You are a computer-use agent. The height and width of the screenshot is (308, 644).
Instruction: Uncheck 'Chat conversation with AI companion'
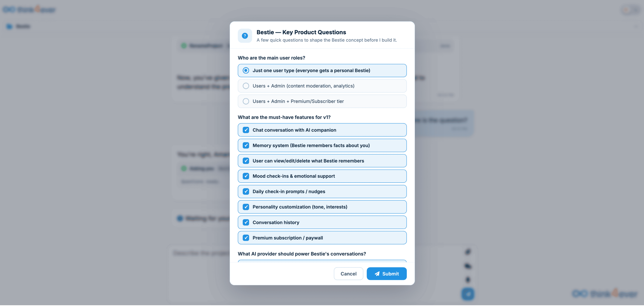pos(322,130)
